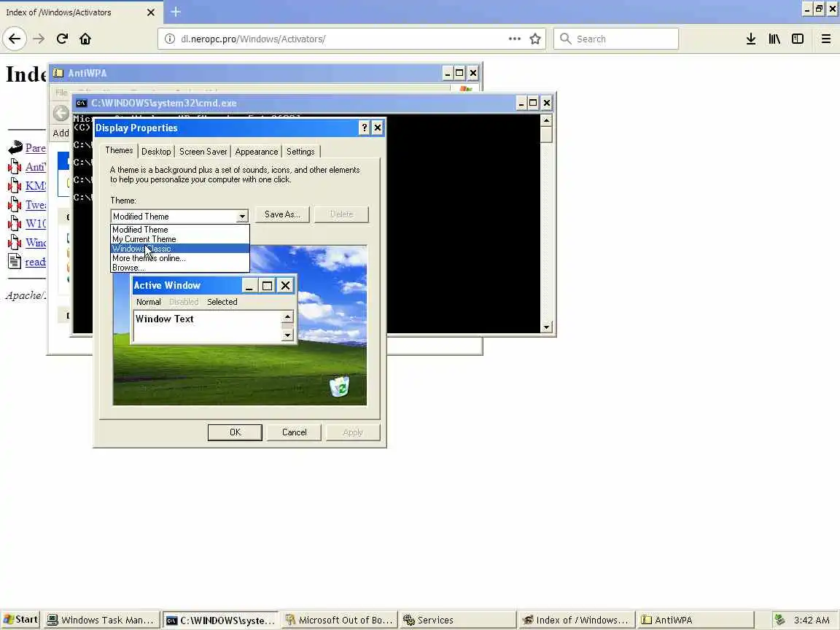This screenshot has width=840, height=630.
Task: Switch to cmd.exe taskbar button
Action: [221, 620]
